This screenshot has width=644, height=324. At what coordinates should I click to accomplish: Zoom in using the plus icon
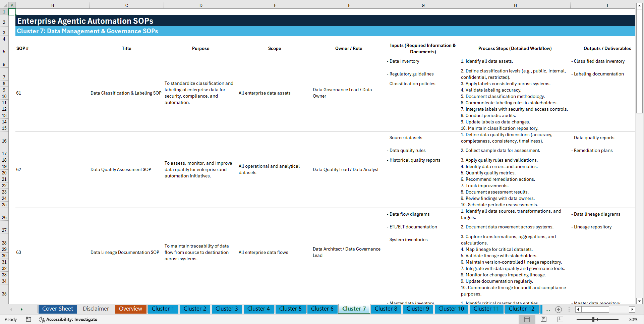[x=622, y=319]
